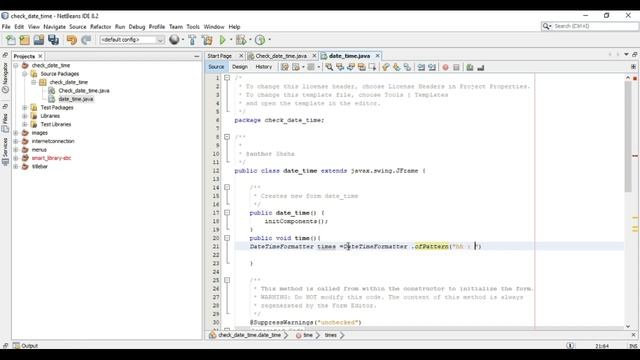Toggle Rectangular Selection in editor toolbar
Viewport: 640px width, 360px height.
click(372, 67)
